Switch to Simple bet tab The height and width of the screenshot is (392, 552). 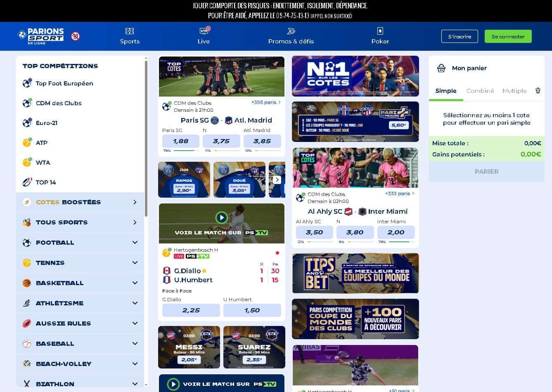click(x=446, y=91)
